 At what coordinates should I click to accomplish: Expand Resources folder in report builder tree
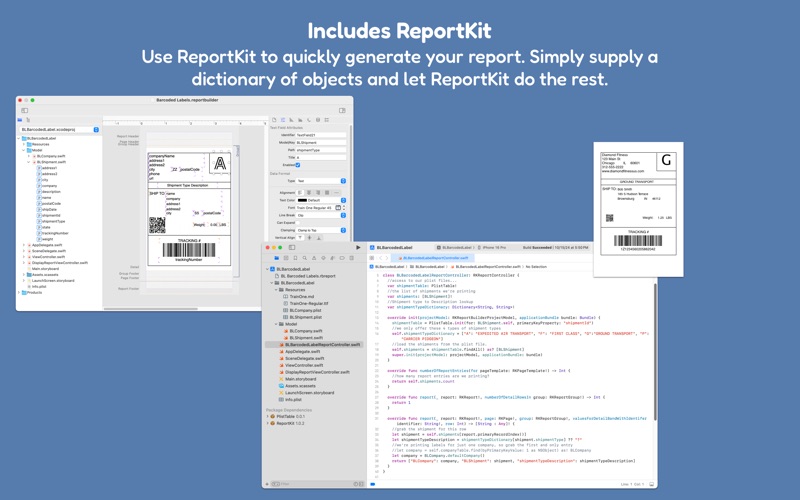coord(23,144)
